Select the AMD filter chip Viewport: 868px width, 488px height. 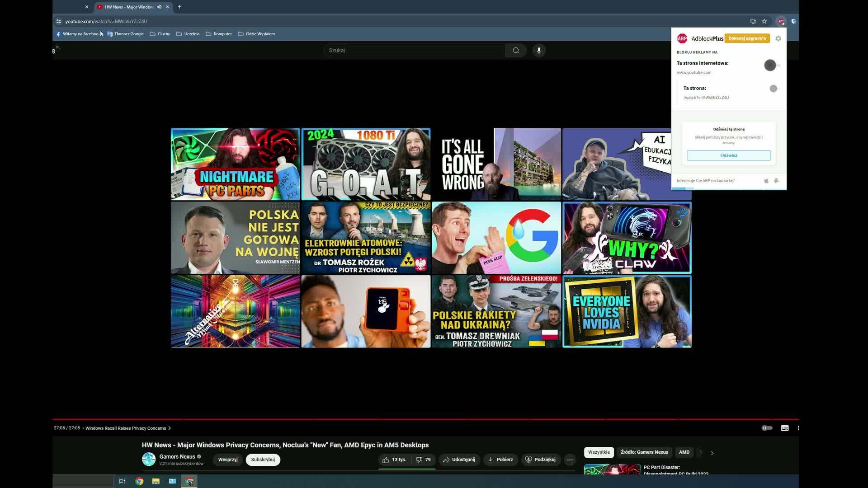tap(684, 452)
